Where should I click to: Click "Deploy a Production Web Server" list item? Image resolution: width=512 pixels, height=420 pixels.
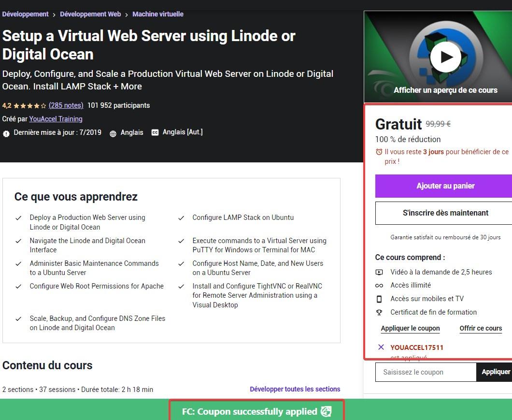point(87,222)
